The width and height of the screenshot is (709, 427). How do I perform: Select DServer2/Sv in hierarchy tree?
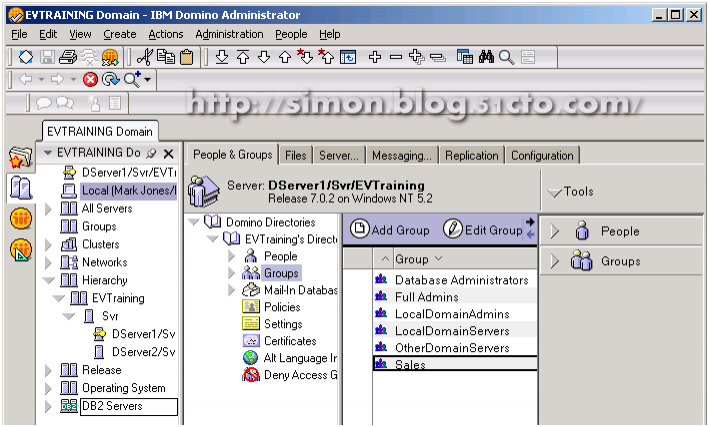144,352
